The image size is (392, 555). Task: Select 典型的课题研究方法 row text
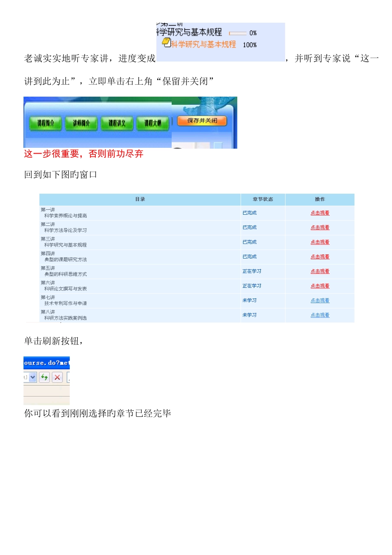coord(66,260)
